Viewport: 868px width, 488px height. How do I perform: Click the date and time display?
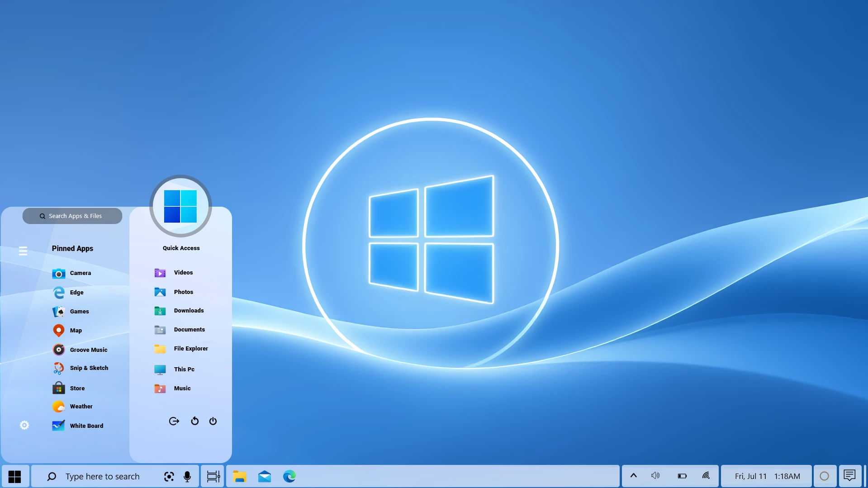click(x=767, y=476)
